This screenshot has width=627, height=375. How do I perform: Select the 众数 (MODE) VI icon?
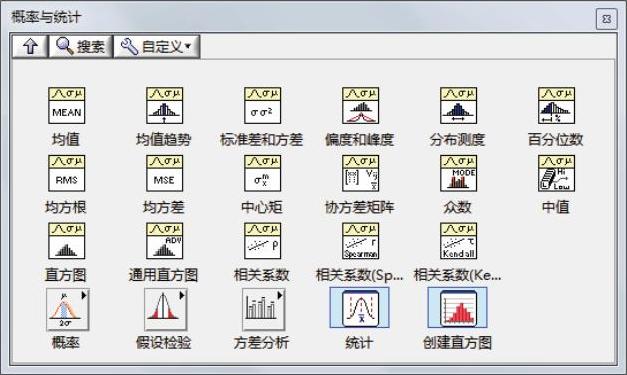[458, 173]
